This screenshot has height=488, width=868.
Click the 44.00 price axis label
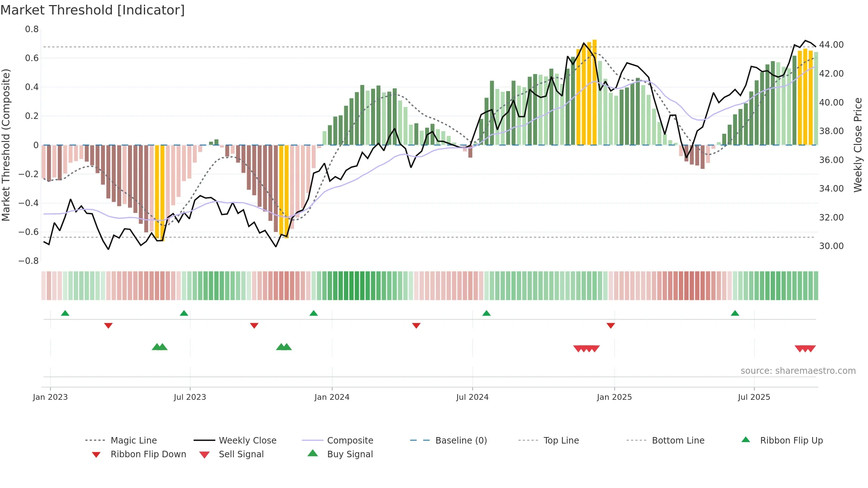(x=831, y=45)
